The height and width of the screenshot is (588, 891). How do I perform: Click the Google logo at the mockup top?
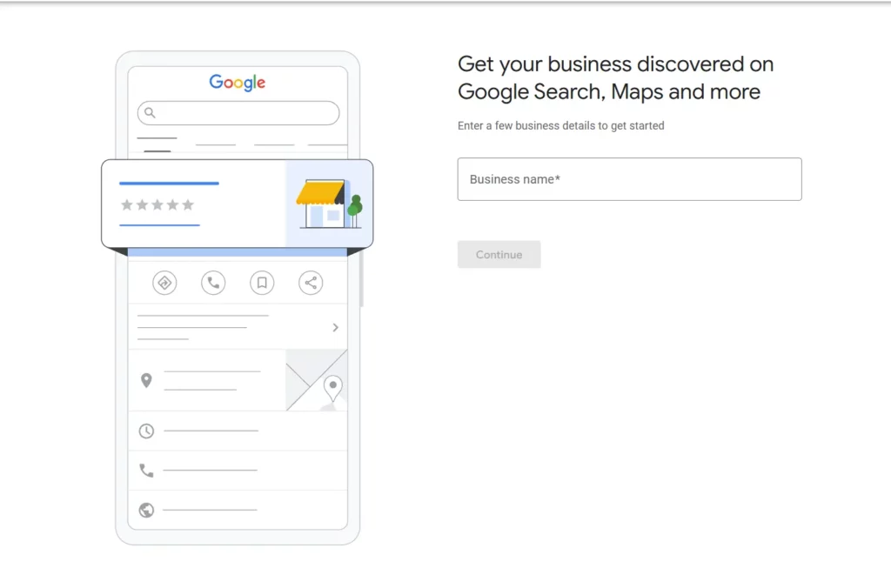(x=238, y=82)
